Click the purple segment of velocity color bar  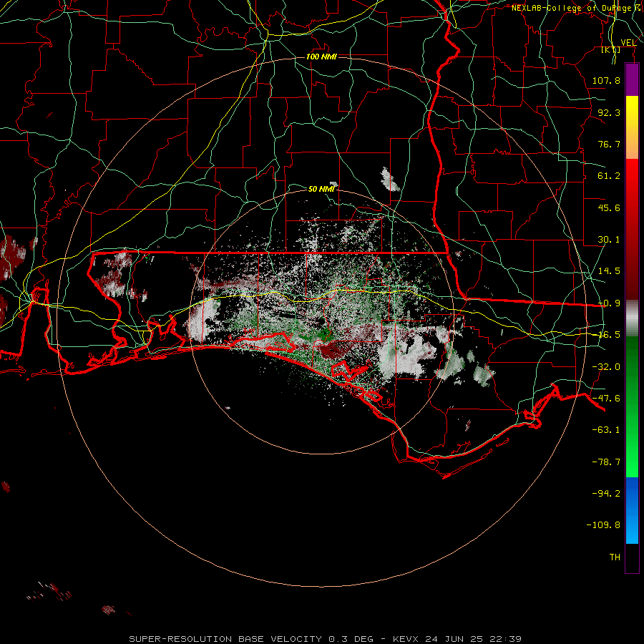(632, 79)
